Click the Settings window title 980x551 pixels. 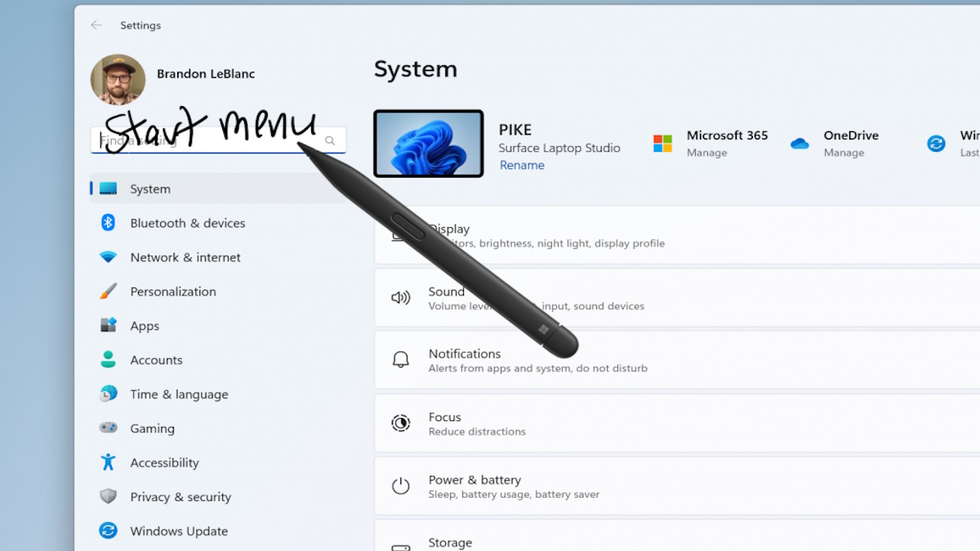coord(140,25)
